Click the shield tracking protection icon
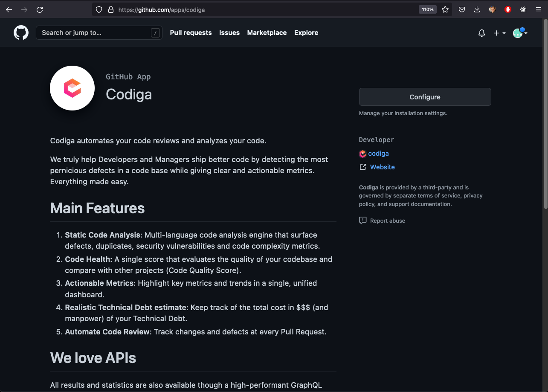Image resolution: width=548 pixels, height=392 pixels. 99,9
